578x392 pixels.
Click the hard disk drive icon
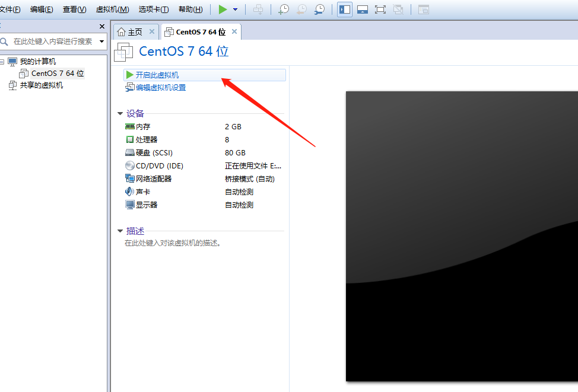click(x=130, y=152)
